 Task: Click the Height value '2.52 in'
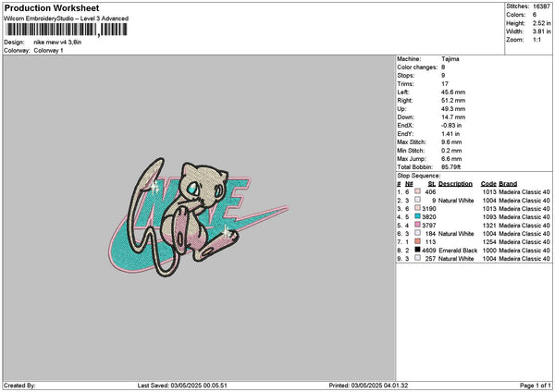click(541, 23)
